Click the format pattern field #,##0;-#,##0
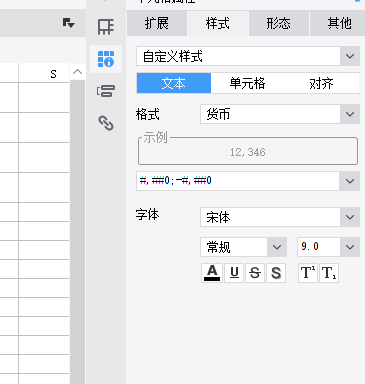This screenshot has width=365, height=384. [x=238, y=181]
